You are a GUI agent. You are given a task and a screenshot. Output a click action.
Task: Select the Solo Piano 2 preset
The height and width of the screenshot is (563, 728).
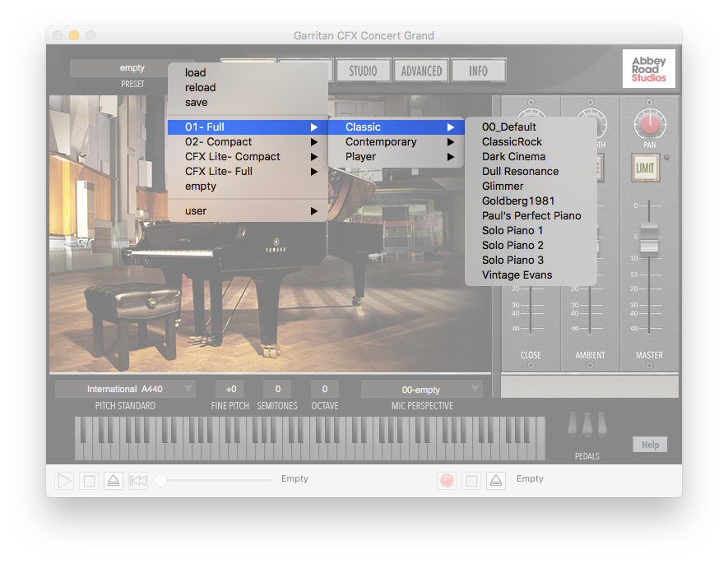(x=531, y=246)
